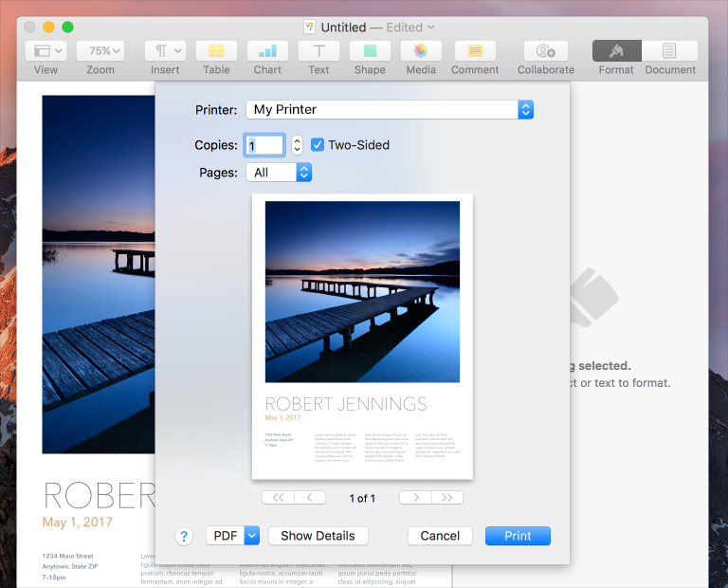
Task: Click the Anytown, State ZIP text
Action: [x=69, y=566]
